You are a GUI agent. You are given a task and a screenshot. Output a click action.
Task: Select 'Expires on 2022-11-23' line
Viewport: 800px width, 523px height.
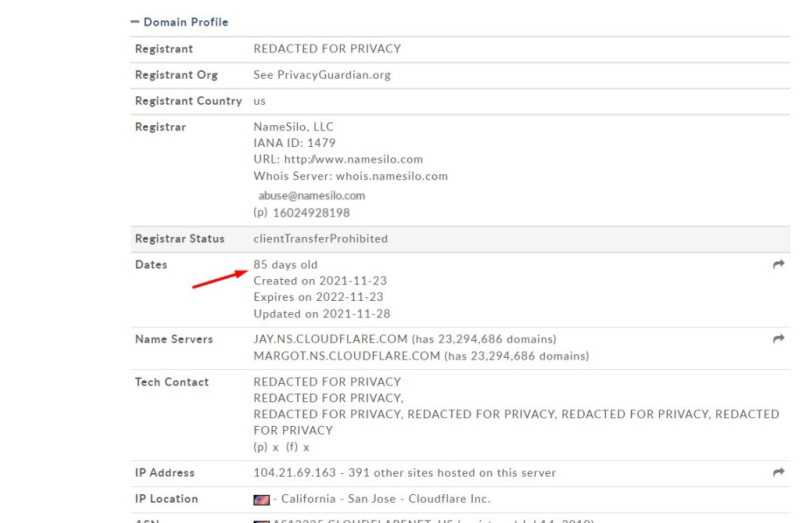318,297
